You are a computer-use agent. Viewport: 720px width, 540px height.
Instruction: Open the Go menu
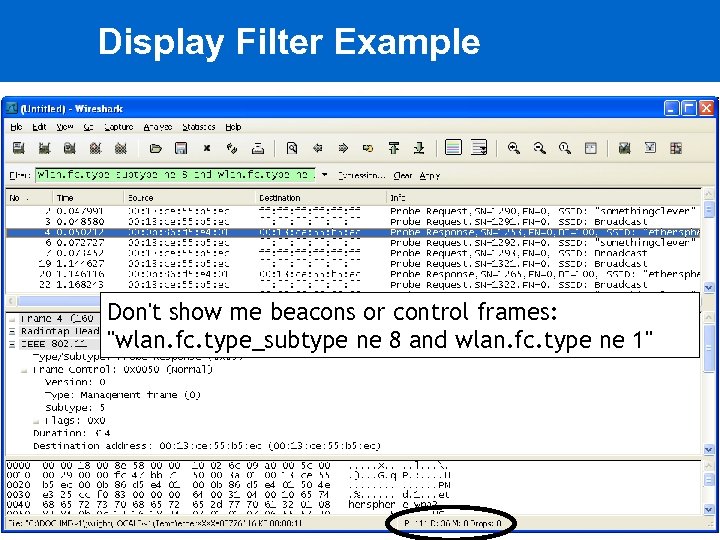(89, 127)
